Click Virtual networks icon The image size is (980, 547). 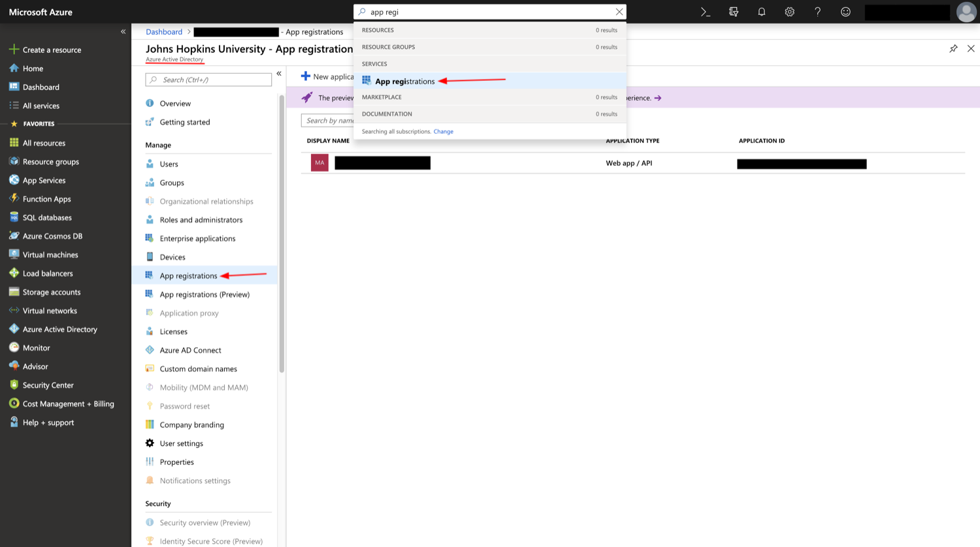coord(14,310)
